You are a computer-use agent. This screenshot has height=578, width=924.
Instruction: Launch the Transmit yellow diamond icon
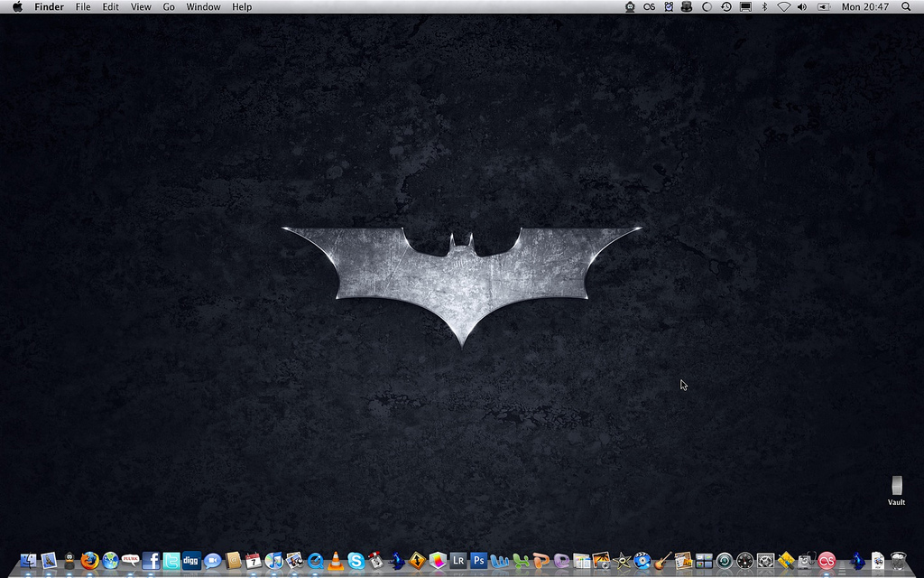pyautogui.click(x=417, y=560)
